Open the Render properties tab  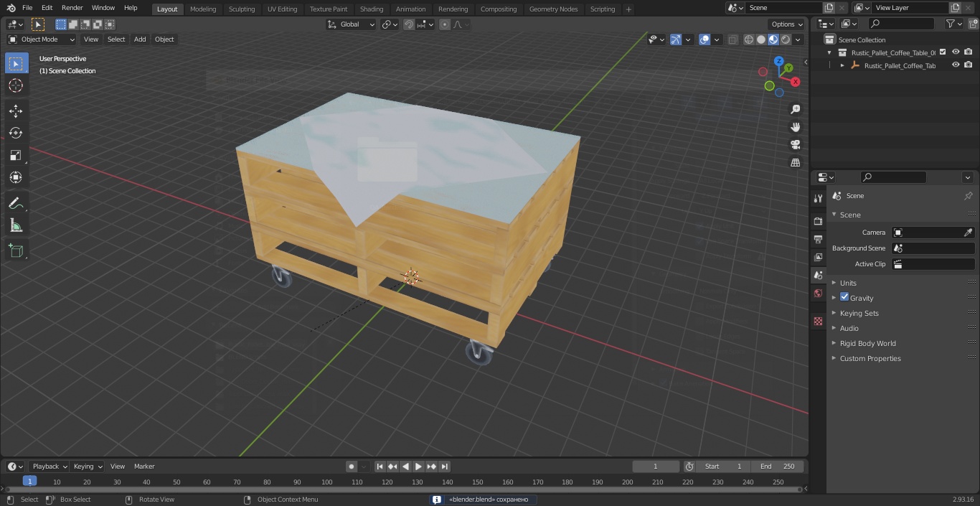tap(818, 221)
